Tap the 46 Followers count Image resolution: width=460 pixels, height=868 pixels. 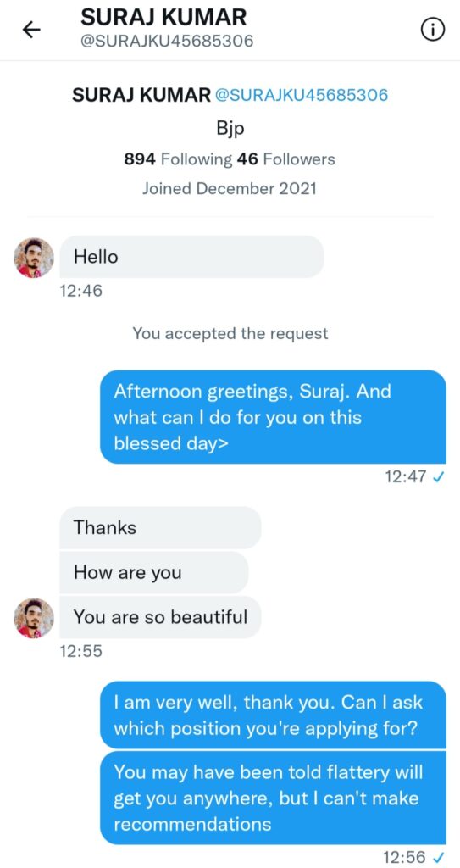(286, 159)
